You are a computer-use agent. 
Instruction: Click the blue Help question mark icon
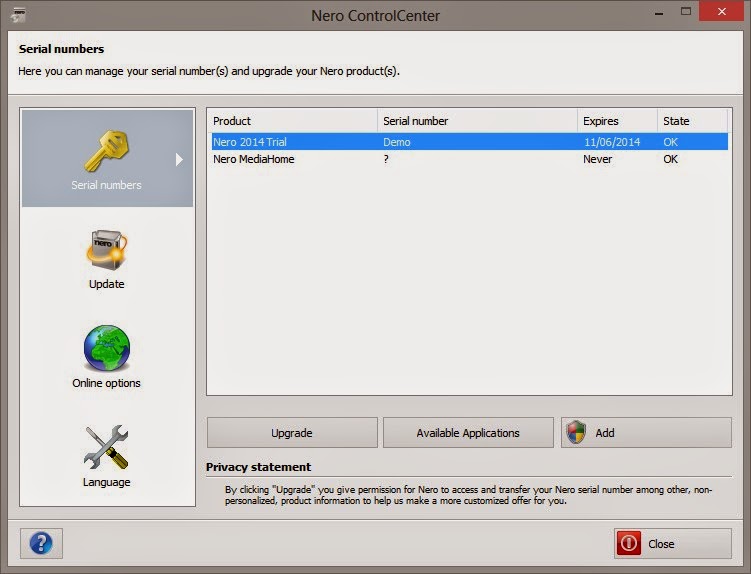[41, 543]
